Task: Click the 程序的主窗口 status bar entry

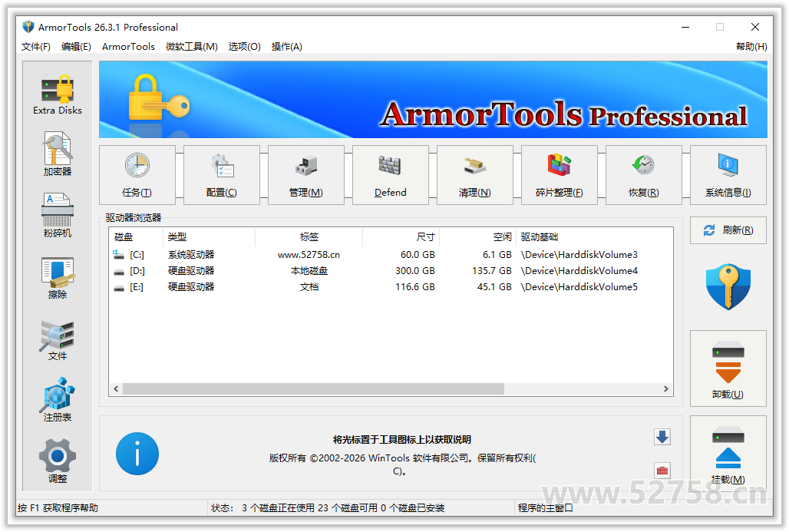Action: tap(546, 508)
